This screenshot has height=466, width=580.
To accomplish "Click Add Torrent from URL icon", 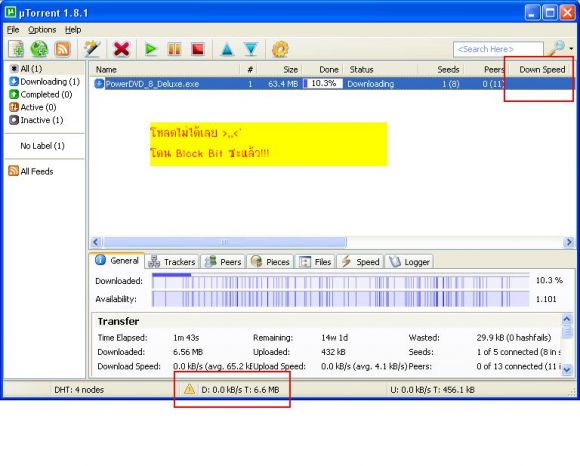I will pyautogui.click(x=39, y=49).
